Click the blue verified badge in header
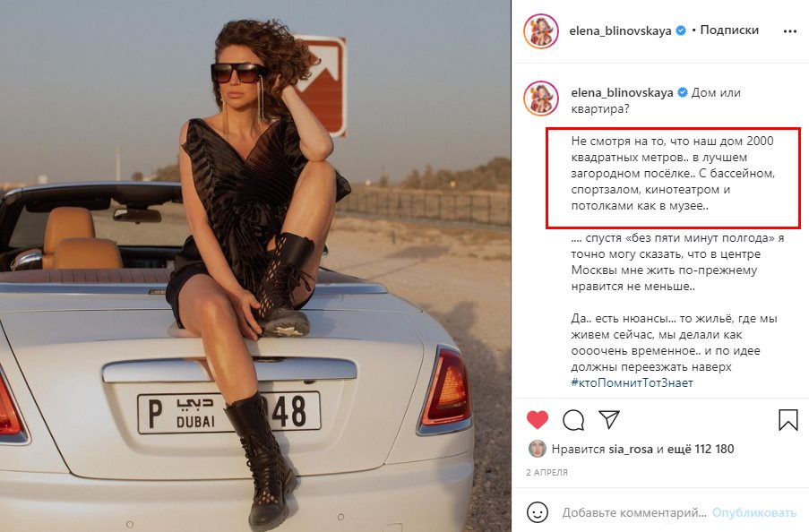This screenshot has width=809, height=532. click(681, 31)
